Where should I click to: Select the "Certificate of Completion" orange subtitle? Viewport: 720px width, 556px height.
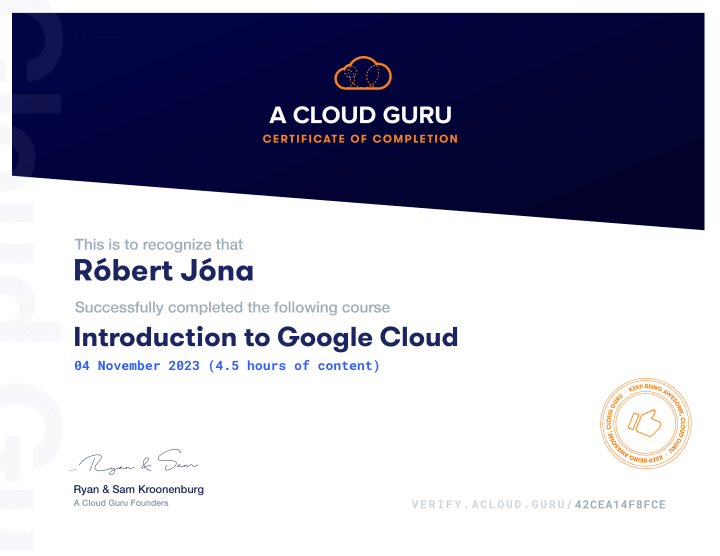(360, 139)
